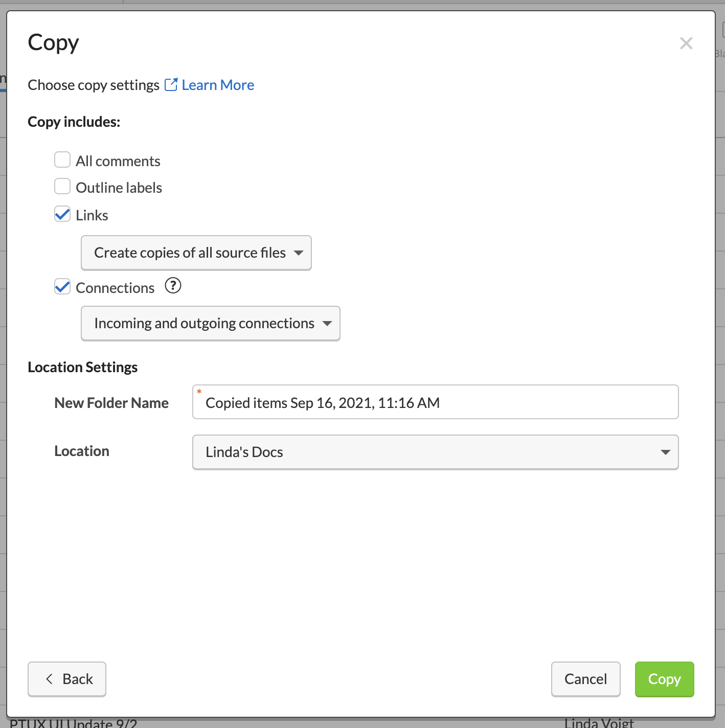The width and height of the screenshot is (725, 728).
Task: Click the 'Location Settings' section heading
Action: point(83,367)
